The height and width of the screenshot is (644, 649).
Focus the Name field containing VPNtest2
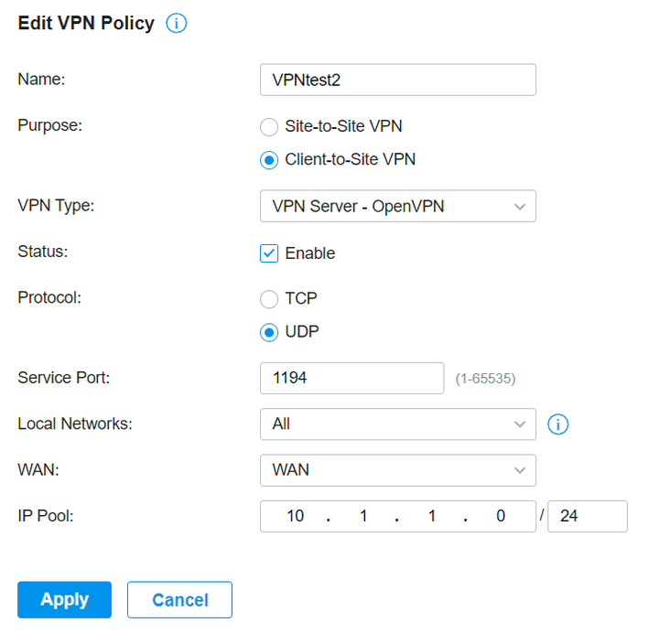(398, 80)
